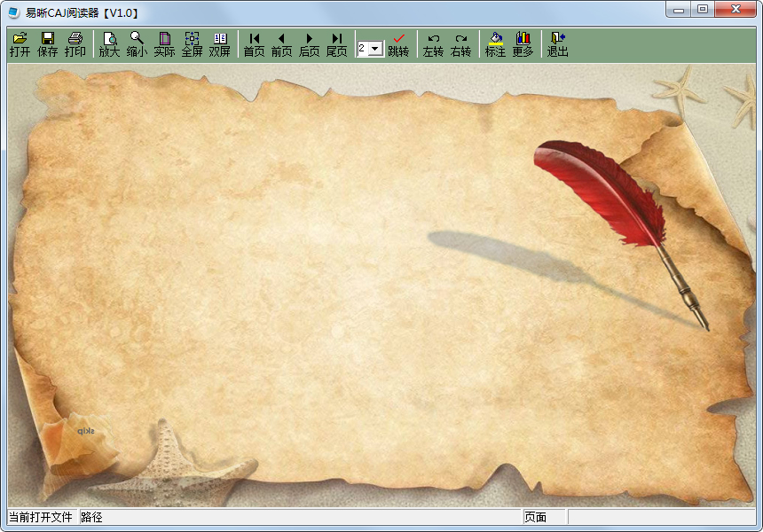Jump to last page via 尾页

coord(337,44)
